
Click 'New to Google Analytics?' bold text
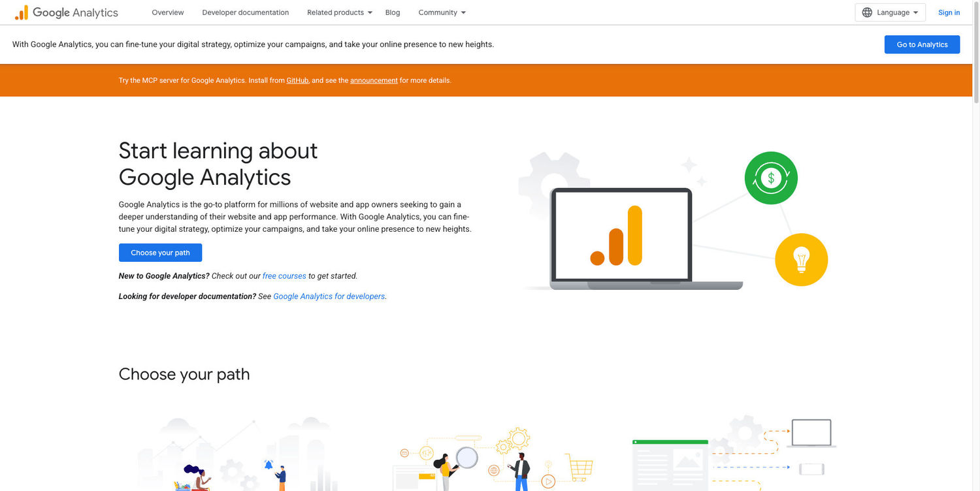point(164,276)
